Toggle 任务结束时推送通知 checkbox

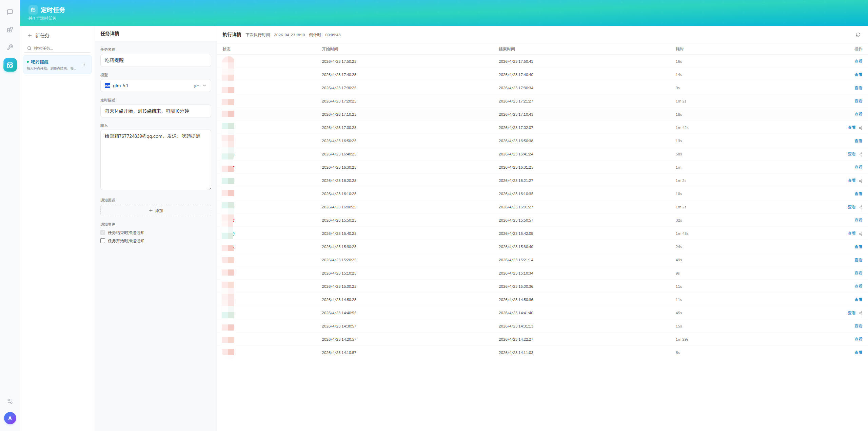coord(103,232)
